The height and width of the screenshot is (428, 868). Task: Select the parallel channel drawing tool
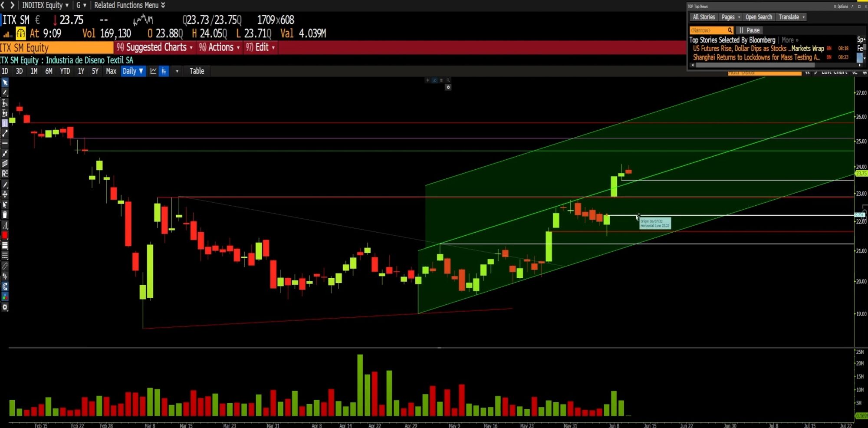(5, 164)
